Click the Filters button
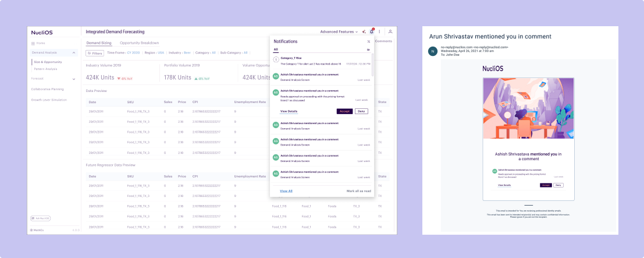 (95, 53)
